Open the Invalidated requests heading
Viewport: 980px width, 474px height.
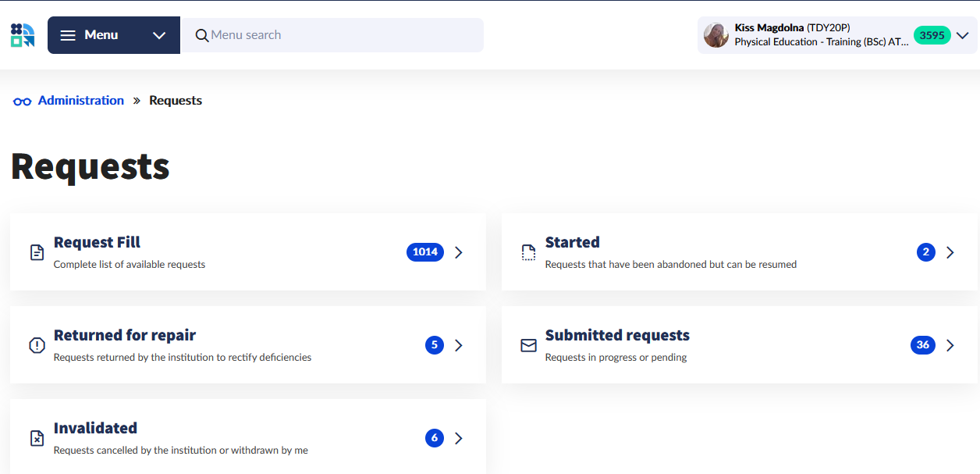(x=95, y=428)
